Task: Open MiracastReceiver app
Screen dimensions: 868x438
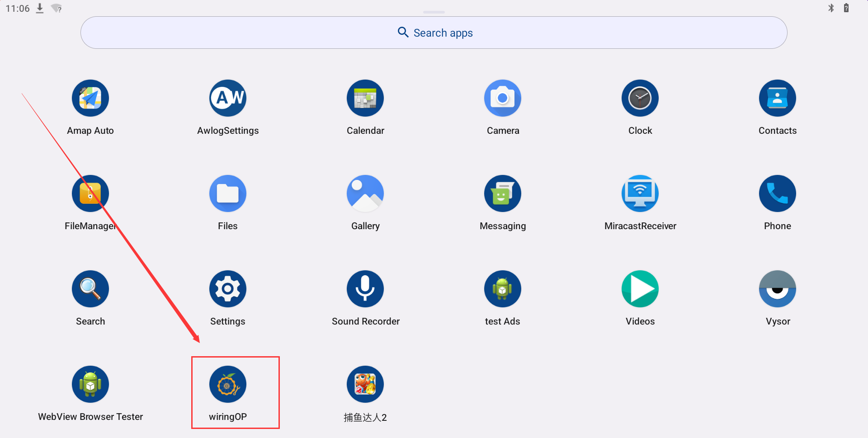Action: [x=640, y=193]
